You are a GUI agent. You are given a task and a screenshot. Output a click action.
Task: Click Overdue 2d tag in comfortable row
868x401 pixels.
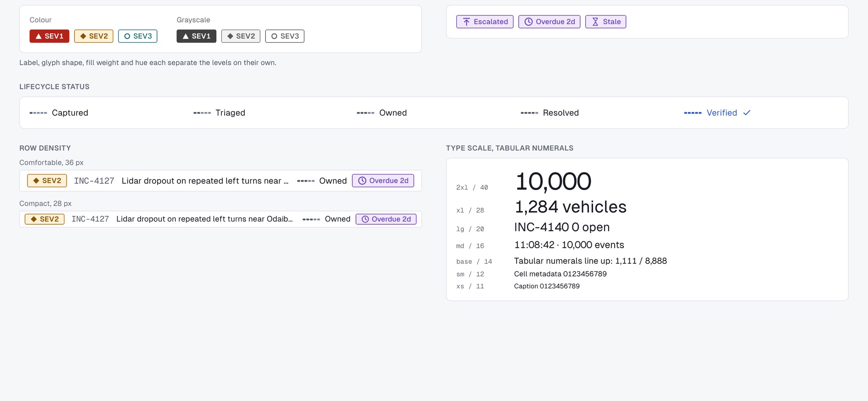tap(383, 181)
